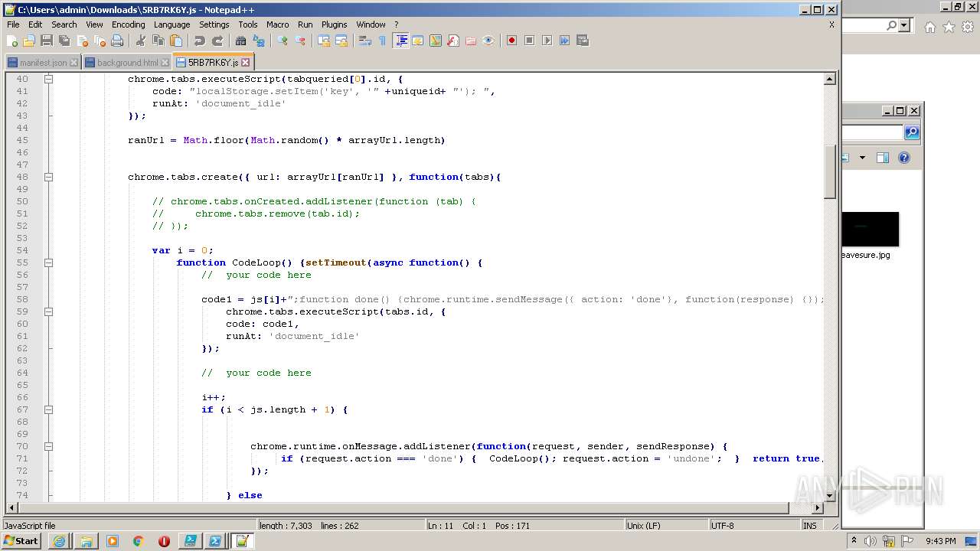The height and width of the screenshot is (551, 980).
Task: Click Internet Explorer icon in the taskbar
Action: click(60, 541)
